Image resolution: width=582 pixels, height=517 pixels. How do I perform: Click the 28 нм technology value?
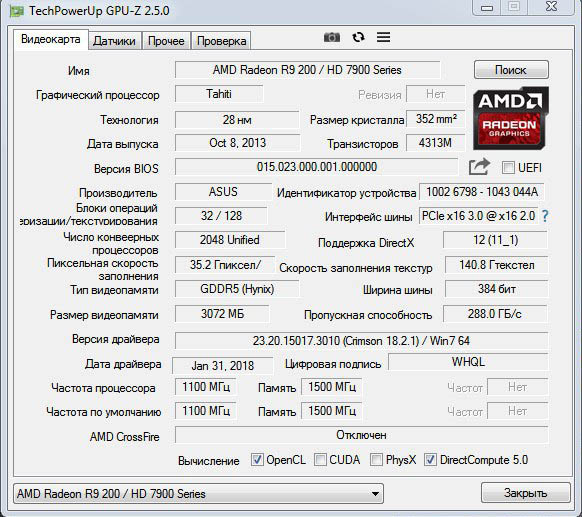(x=237, y=120)
